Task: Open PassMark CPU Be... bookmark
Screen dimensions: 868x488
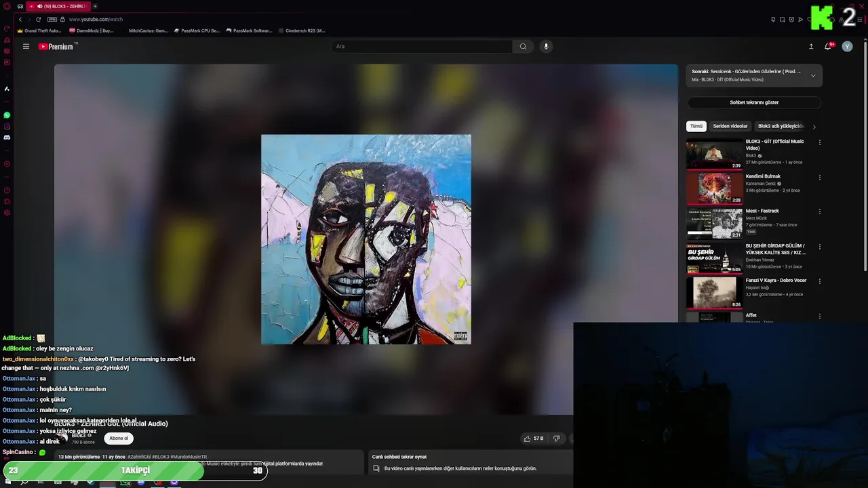Action: click(197, 30)
